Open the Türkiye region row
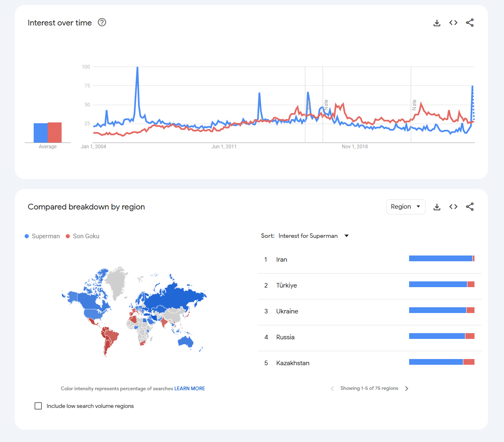 286,285
